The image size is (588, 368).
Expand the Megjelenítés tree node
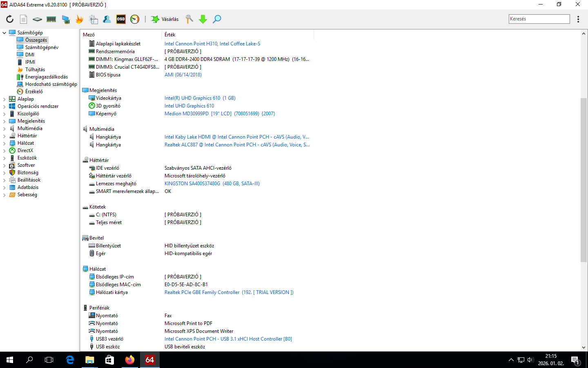[x=4, y=121]
